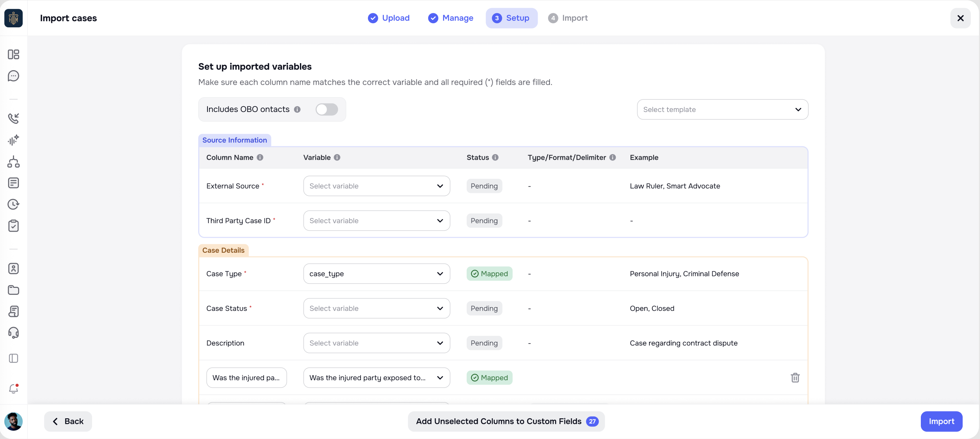Open the contacts panel in the sidebar

click(x=14, y=268)
